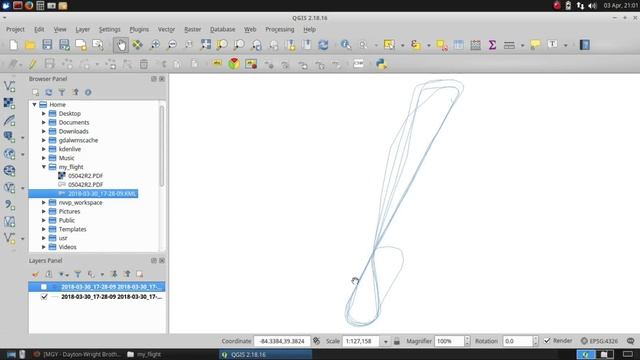Viewport: 640px width, 360px height.
Task: Click the Save project icon
Action: tap(47, 45)
